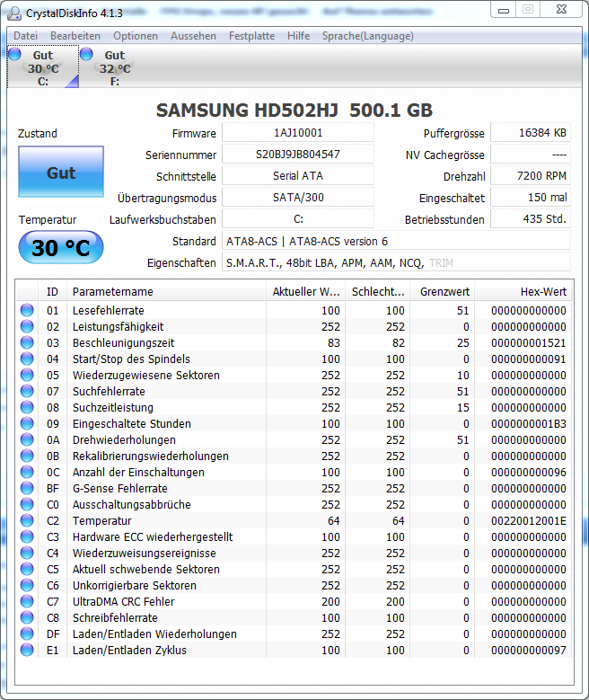
Task: Click the status orb of Unkorrigierbare Sektoren
Action: (x=27, y=585)
